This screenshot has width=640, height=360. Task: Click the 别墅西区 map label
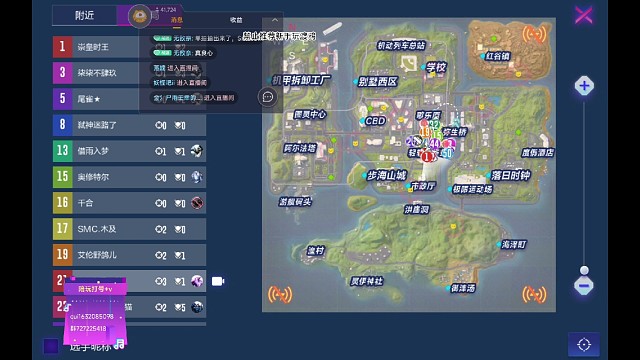click(x=378, y=82)
